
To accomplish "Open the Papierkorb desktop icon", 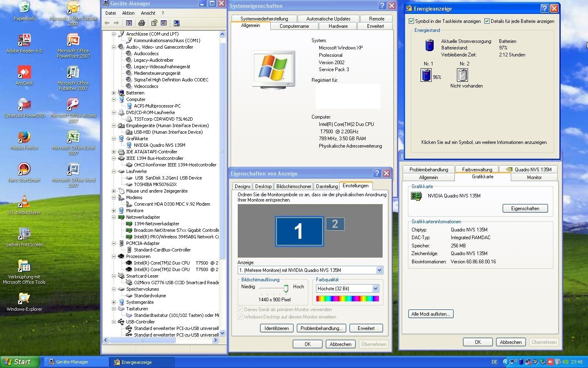I will pos(24,11).
